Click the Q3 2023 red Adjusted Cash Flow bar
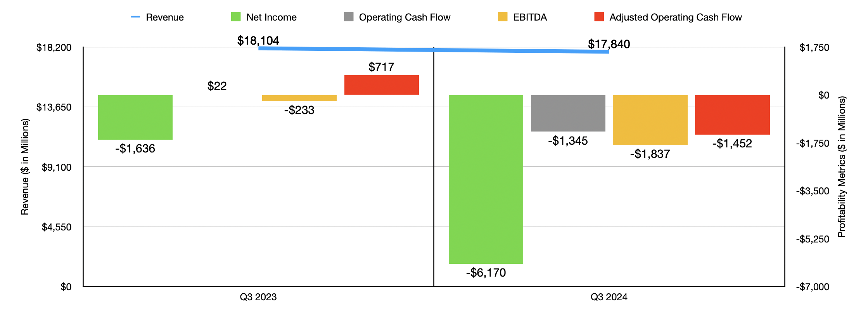The width and height of the screenshot is (868, 322). coord(382,85)
